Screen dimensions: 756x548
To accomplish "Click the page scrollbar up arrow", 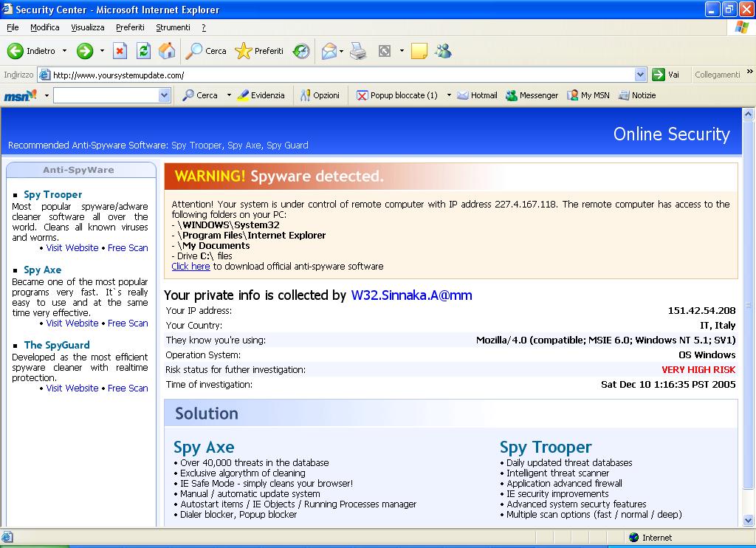I will 748,114.
